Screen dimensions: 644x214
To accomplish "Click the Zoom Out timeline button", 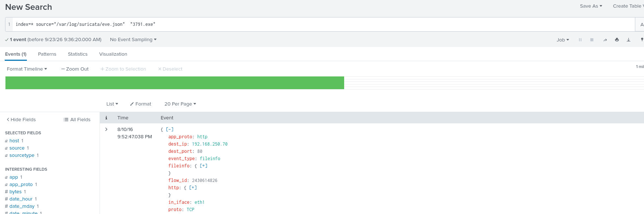I will [75, 69].
